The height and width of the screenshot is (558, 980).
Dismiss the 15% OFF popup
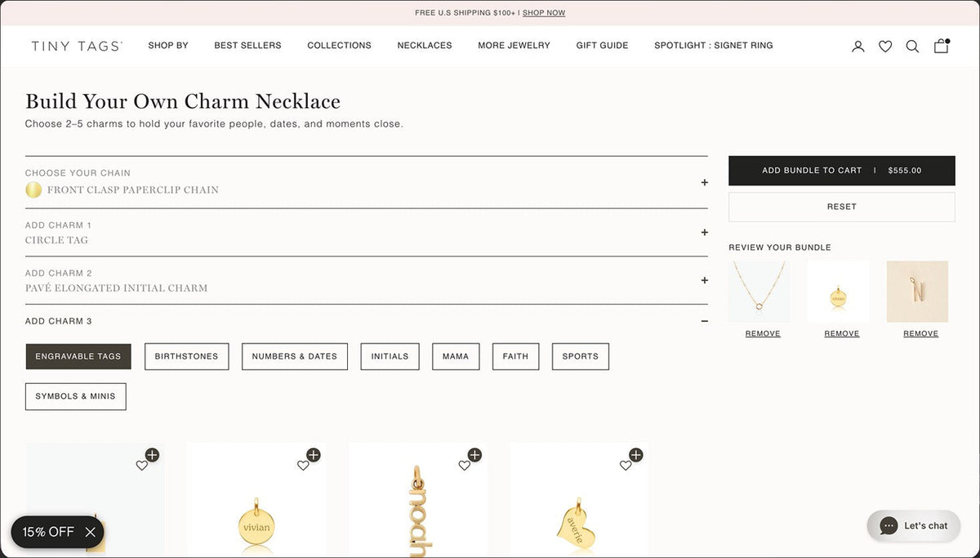point(90,532)
